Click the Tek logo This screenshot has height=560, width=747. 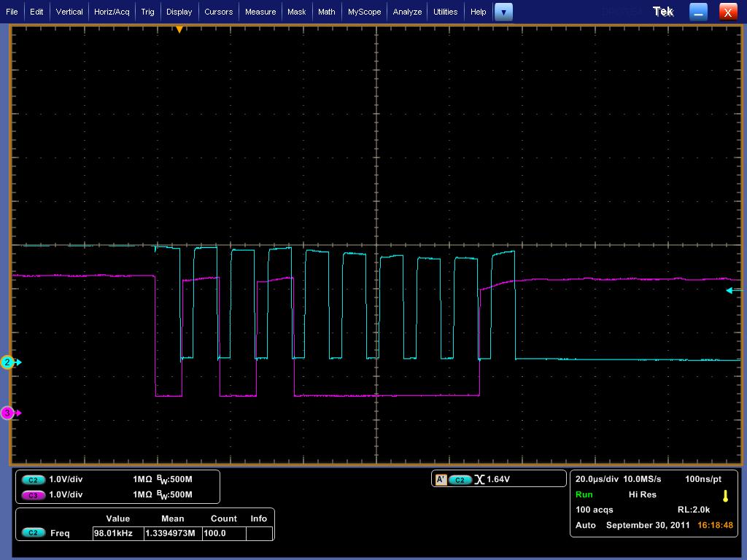tap(663, 12)
